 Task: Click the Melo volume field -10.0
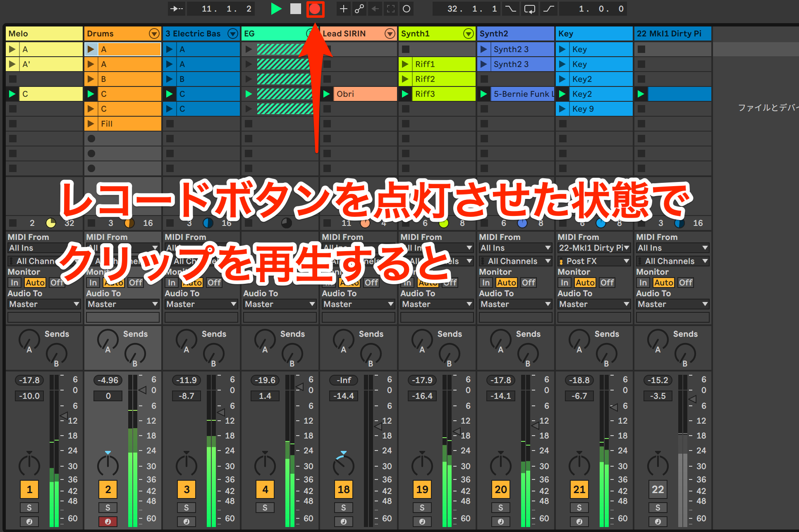coord(29,396)
